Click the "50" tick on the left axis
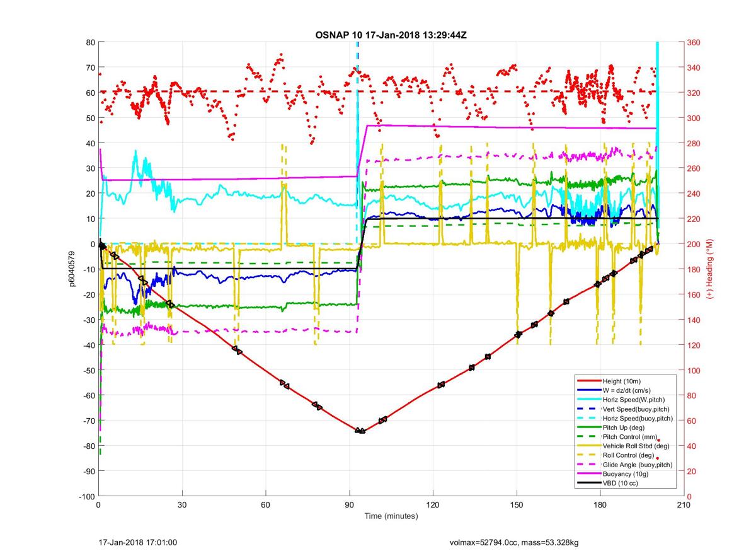Image resolution: width=756 pixels, height=558 pixels. click(90, 118)
